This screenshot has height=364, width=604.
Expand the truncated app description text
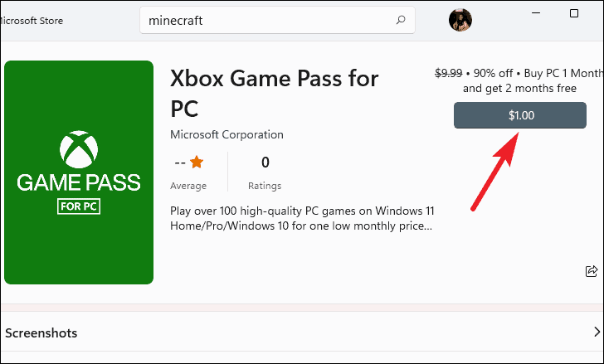pos(302,218)
